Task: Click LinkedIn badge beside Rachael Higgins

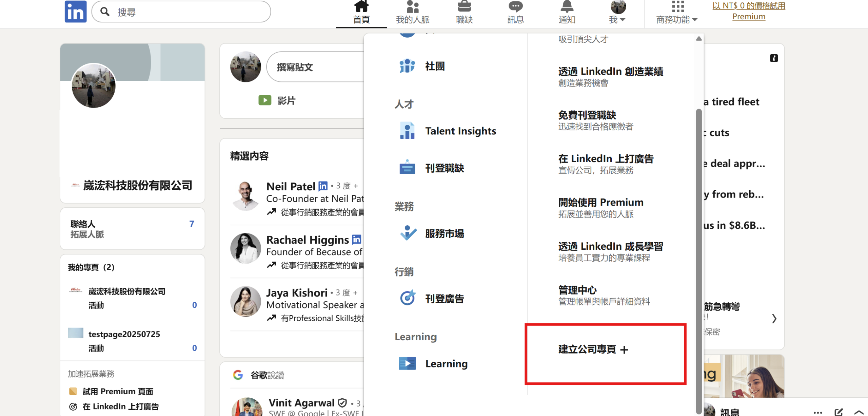Action: [x=356, y=240]
